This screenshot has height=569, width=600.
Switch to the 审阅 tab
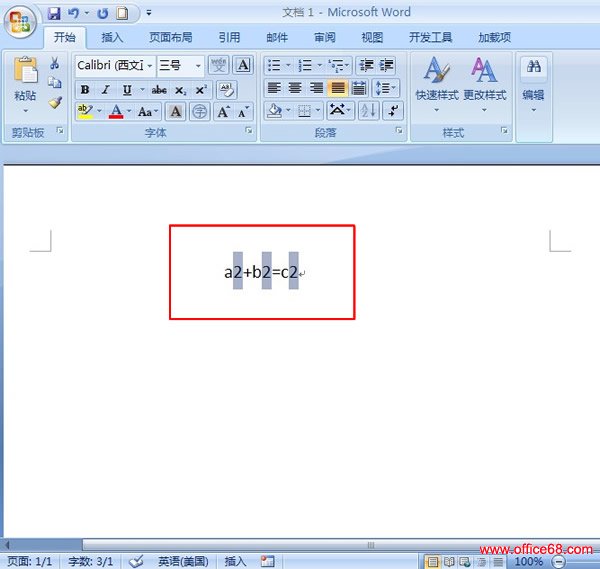pyautogui.click(x=324, y=37)
